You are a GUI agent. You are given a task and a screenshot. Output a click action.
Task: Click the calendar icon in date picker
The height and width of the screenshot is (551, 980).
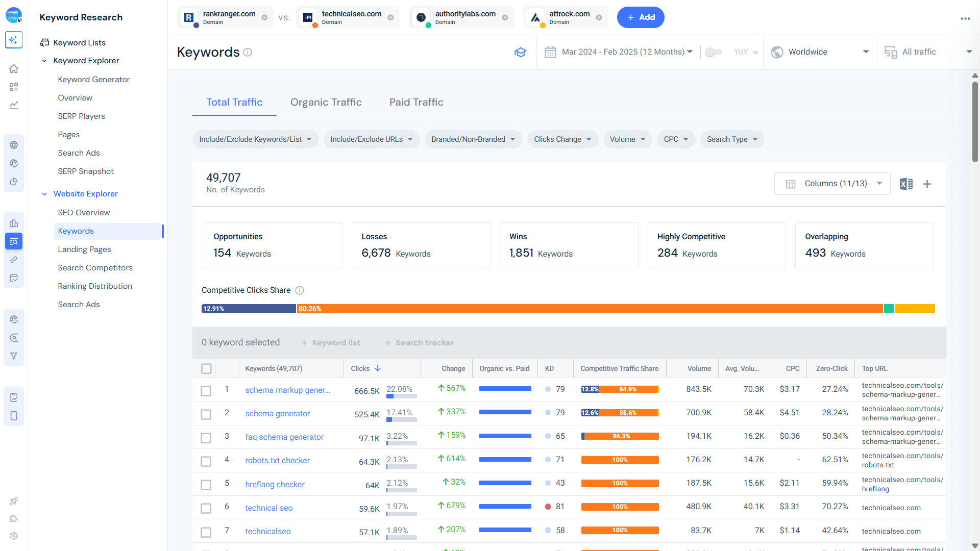tap(550, 52)
